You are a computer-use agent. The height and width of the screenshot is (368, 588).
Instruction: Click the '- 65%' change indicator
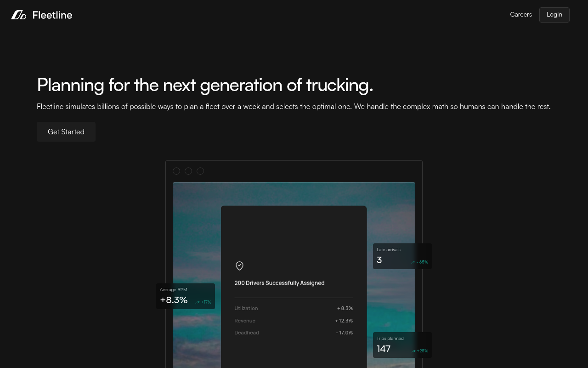[422, 262]
